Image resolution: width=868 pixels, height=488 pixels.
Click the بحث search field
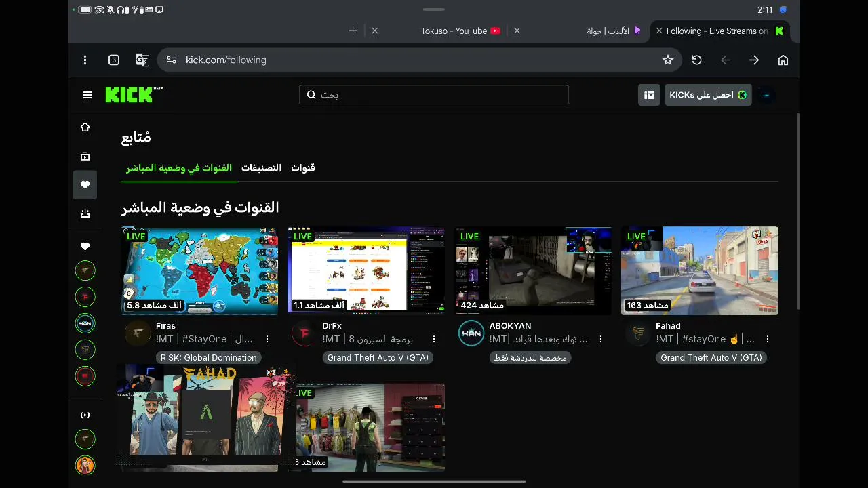click(x=434, y=95)
